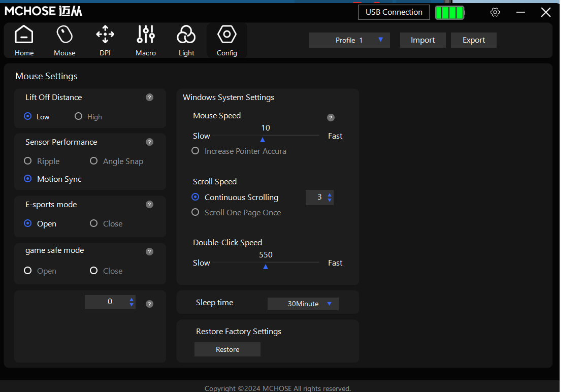The image size is (585, 392).
Task: Open the Profile 1 dropdown
Action: [349, 40]
